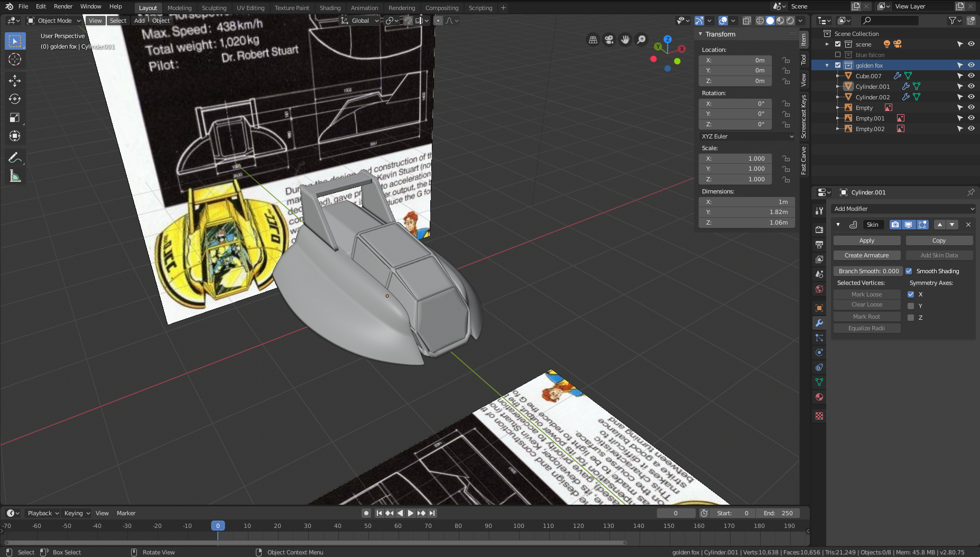
Task: Enable symmetry axis Z checkbox
Action: (x=911, y=318)
